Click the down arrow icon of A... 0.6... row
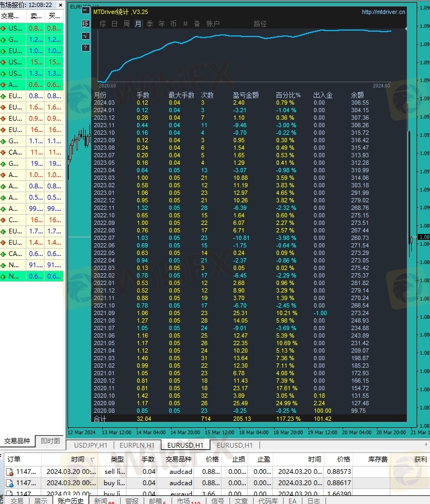 point(3,84)
